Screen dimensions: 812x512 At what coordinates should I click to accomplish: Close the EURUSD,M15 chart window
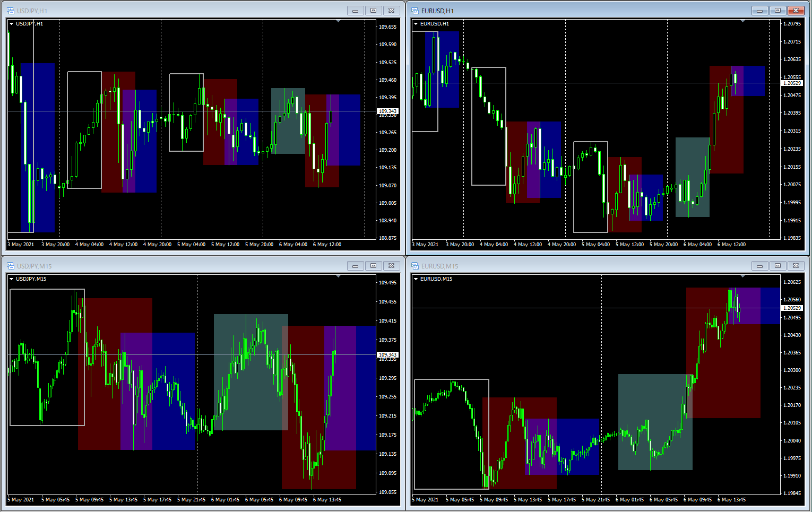796,266
